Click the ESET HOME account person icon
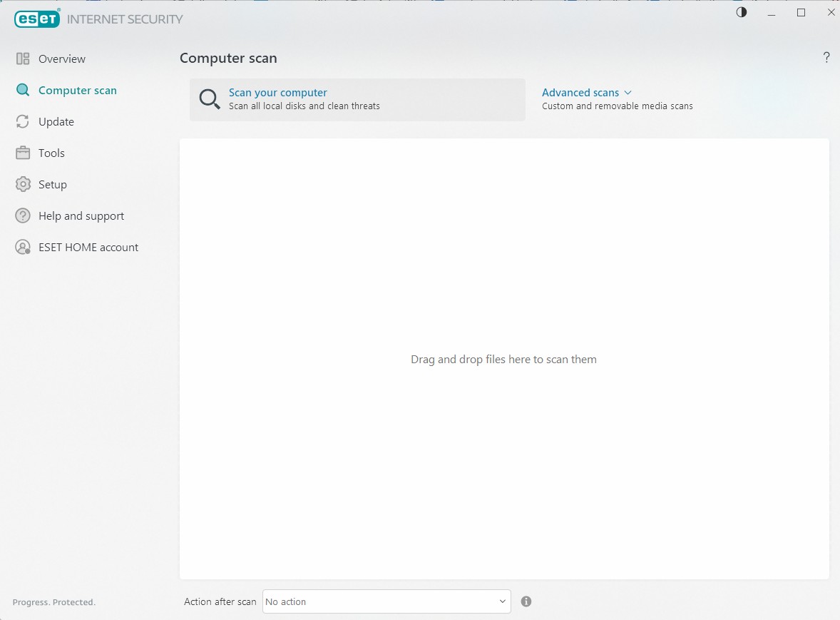Image resolution: width=840 pixels, height=620 pixels. tap(23, 247)
